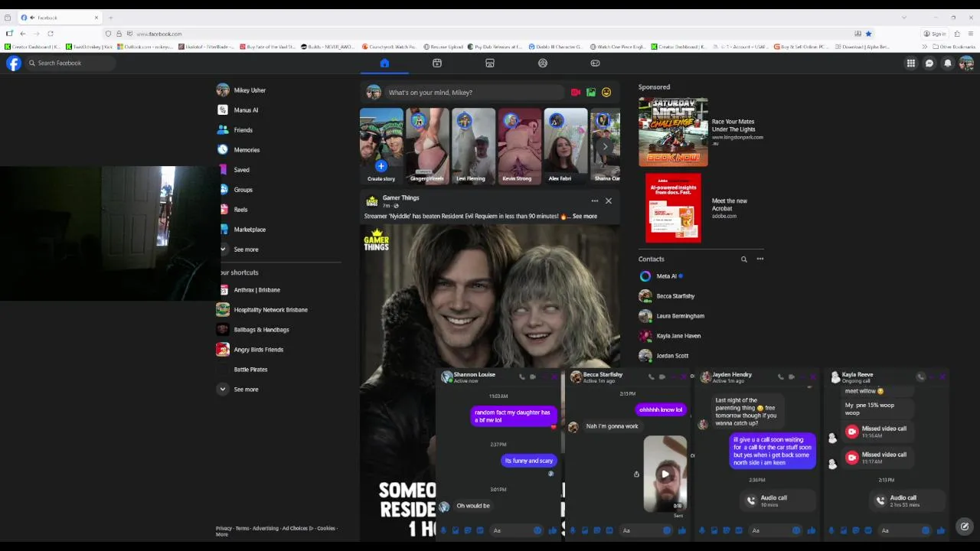The height and width of the screenshot is (551, 980).
Task: Click the Facebook address bar
Action: [490, 34]
